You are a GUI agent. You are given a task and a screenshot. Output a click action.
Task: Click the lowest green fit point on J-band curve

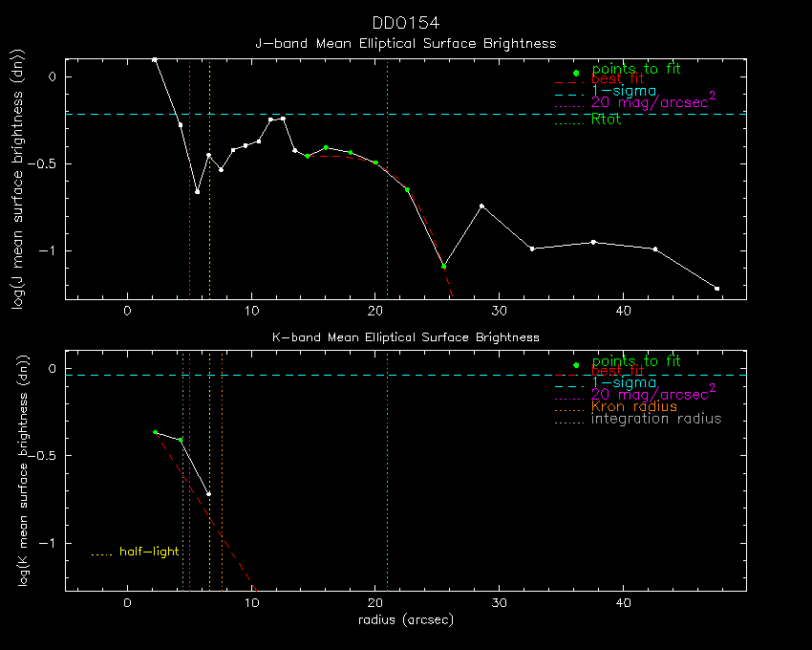click(443, 267)
